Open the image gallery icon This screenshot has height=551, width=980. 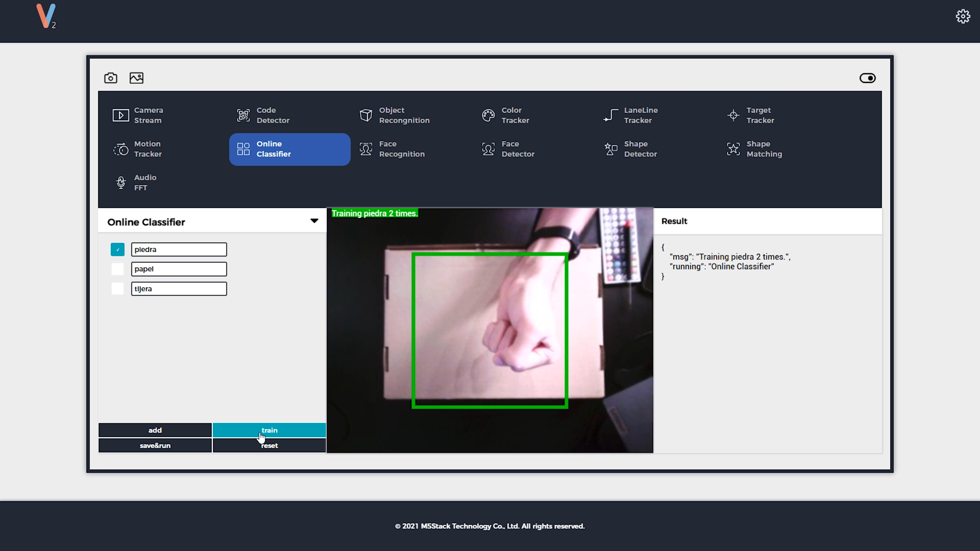click(x=136, y=78)
